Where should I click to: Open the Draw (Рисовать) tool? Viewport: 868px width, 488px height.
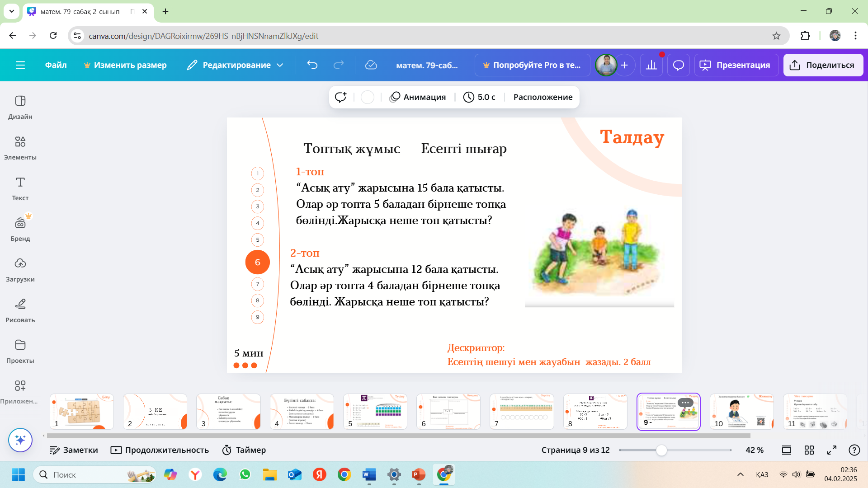(20, 310)
